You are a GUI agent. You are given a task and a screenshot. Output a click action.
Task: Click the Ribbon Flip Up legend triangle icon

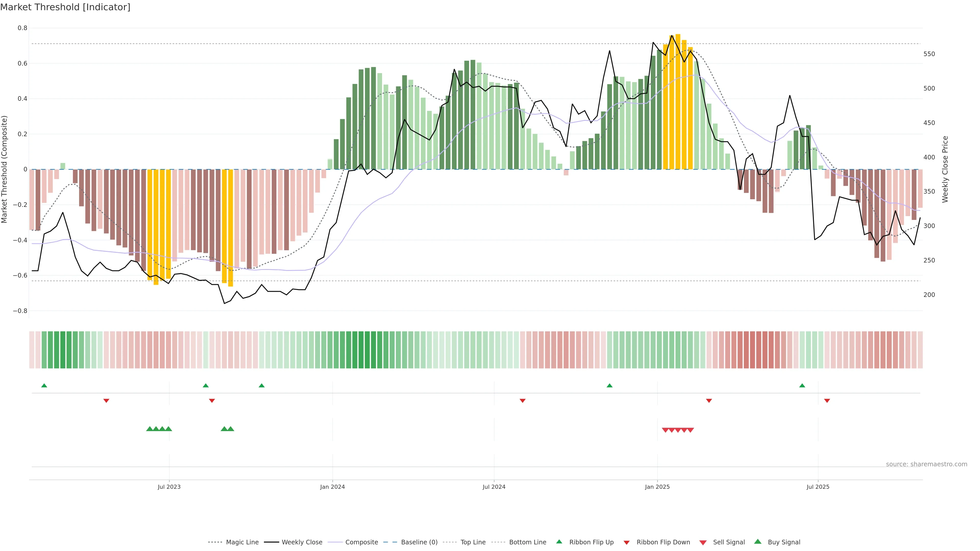tap(559, 542)
